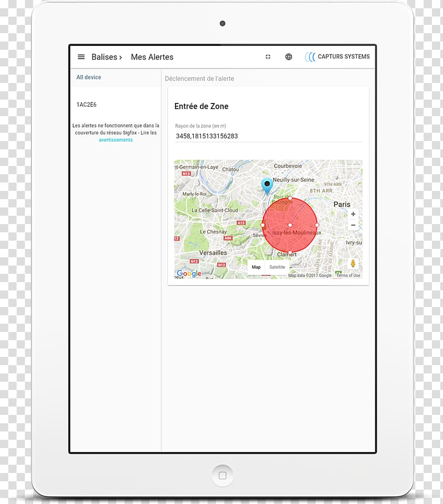Select the Map view type

pos(256,267)
